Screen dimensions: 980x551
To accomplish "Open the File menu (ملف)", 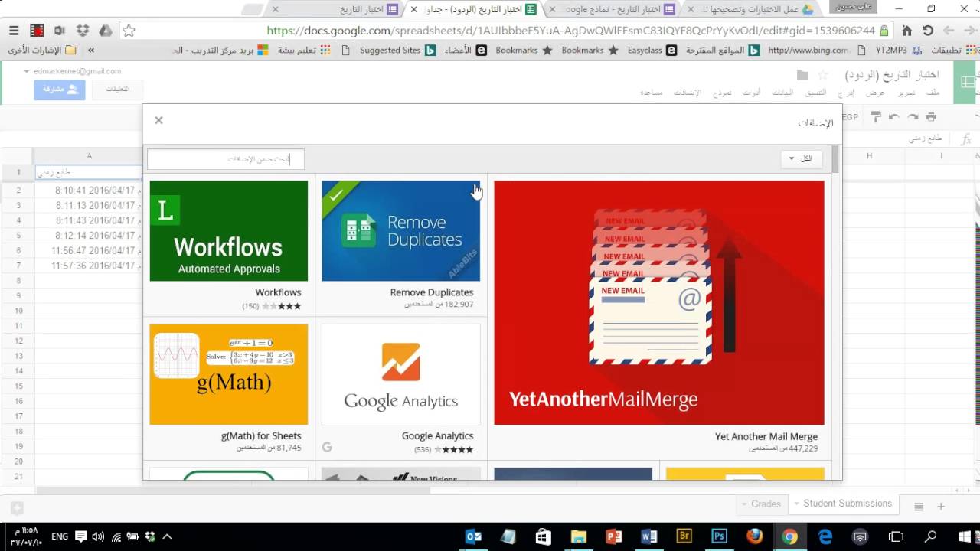I will tap(933, 93).
